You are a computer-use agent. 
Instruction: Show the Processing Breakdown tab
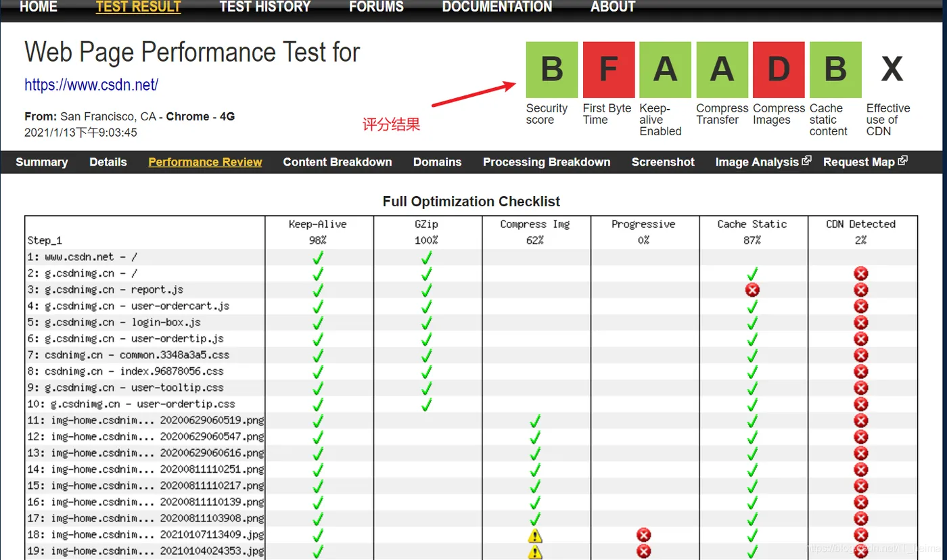tap(547, 162)
